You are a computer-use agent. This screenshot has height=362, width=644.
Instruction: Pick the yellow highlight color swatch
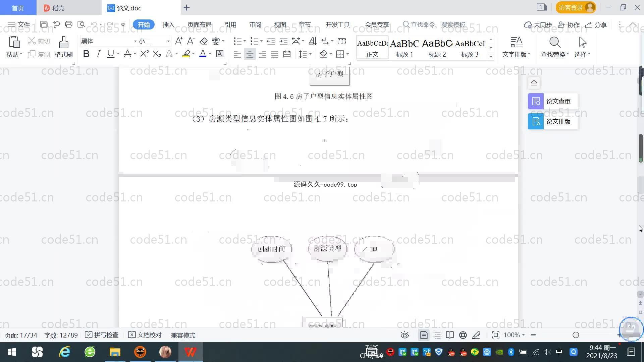pos(186,54)
